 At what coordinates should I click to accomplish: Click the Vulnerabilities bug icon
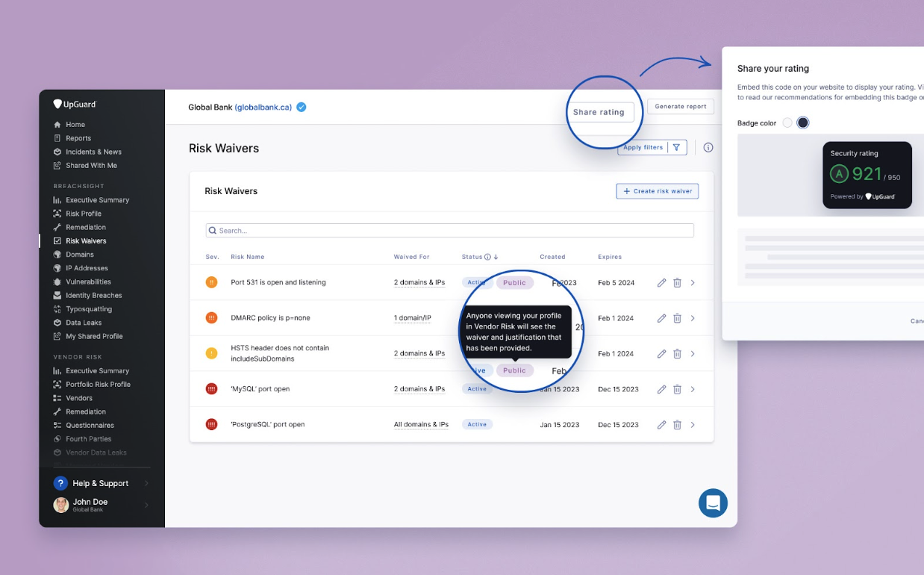pyautogui.click(x=57, y=282)
